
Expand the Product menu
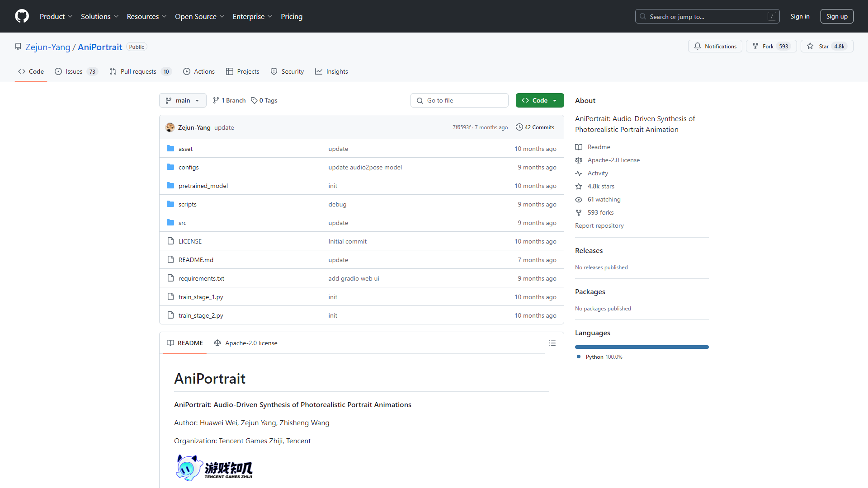pos(56,16)
